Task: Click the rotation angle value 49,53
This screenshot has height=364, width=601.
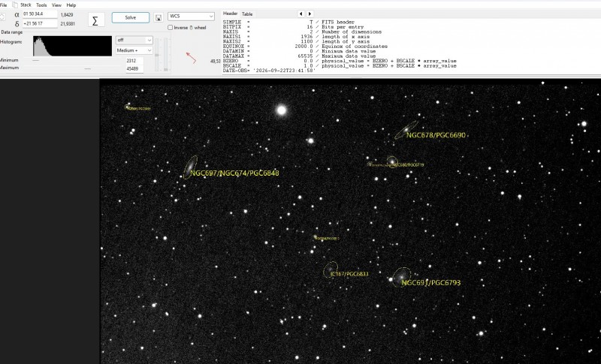Action: point(216,62)
